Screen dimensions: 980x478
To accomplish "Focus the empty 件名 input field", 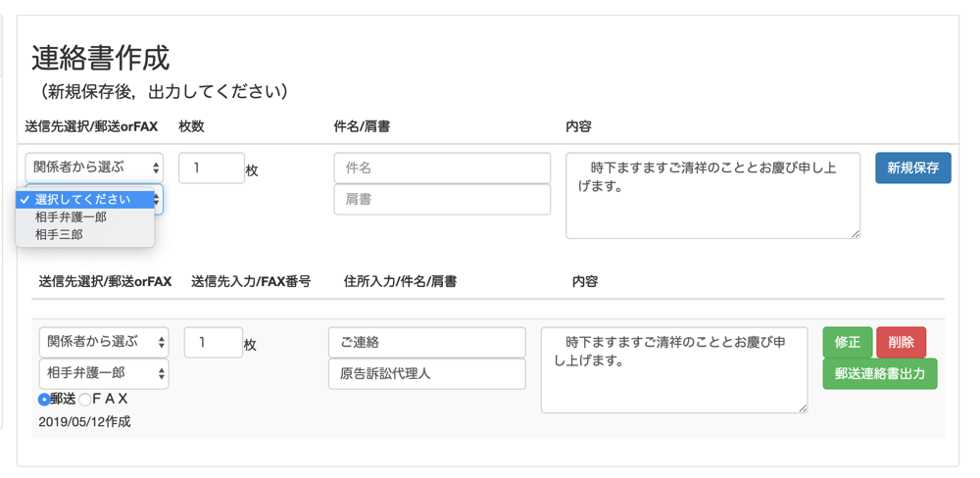I will (x=442, y=167).
